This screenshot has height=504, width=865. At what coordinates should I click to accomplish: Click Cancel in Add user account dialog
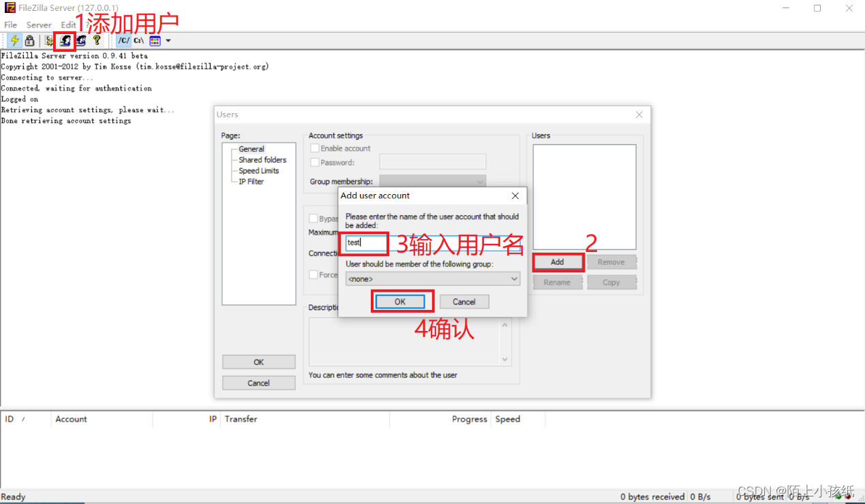coord(464,302)
